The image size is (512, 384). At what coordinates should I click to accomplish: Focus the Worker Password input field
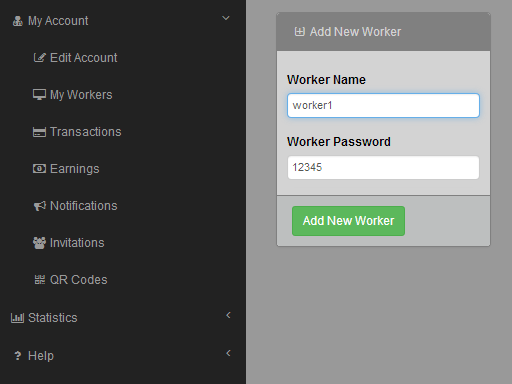tap(383, 168)
